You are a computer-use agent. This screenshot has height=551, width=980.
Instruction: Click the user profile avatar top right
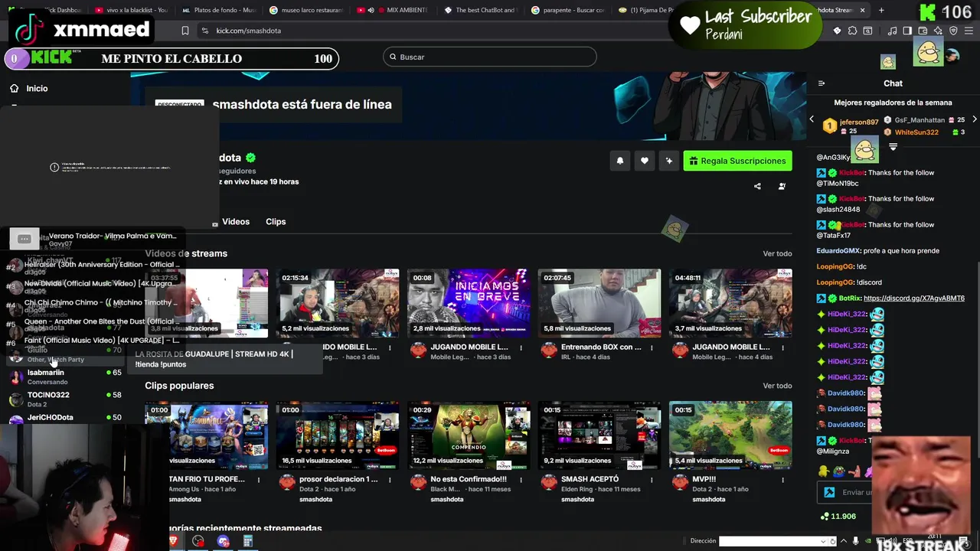pos(952,55)
